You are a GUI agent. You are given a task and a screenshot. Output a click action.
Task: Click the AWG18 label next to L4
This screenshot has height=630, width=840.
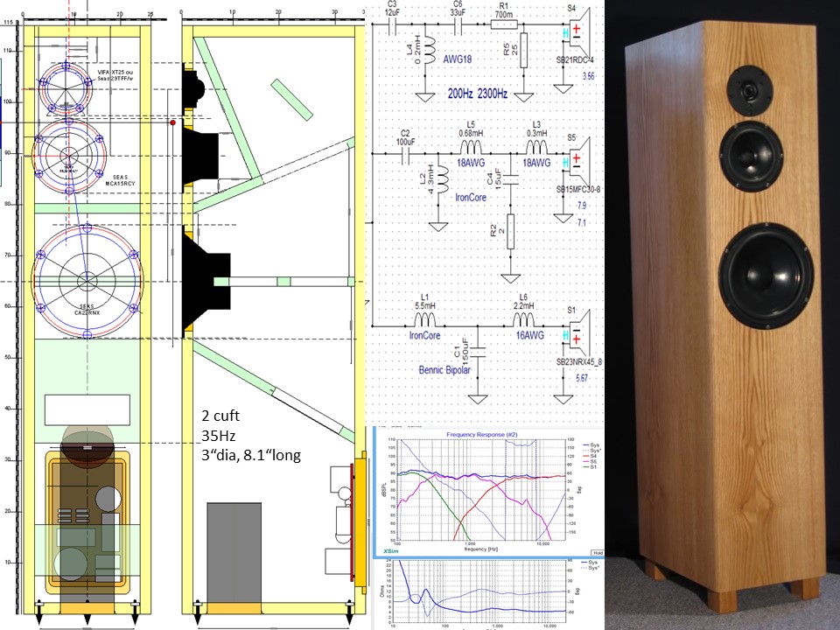click(x=458, y=59)
